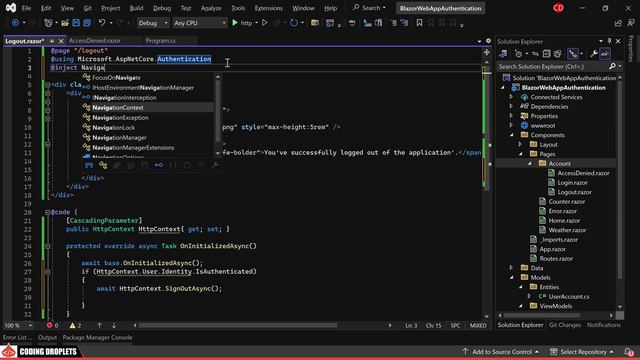Image resolution: width=640 pixels, height=360 pixels.
Task: Go to next issue down arrow
Action: point(114,325)
